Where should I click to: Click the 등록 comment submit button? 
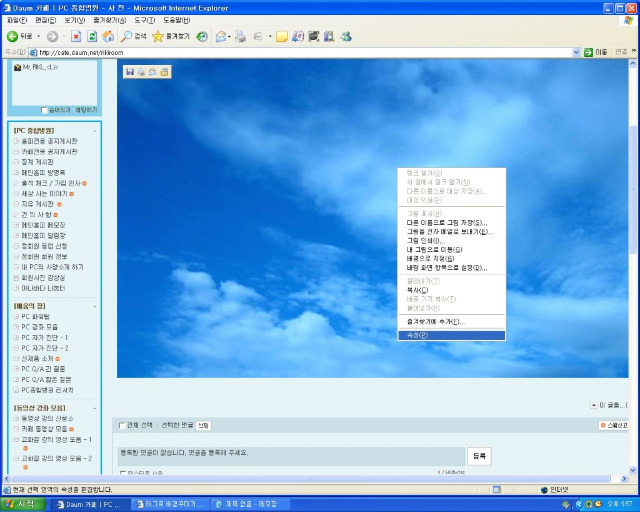point(479,456)
